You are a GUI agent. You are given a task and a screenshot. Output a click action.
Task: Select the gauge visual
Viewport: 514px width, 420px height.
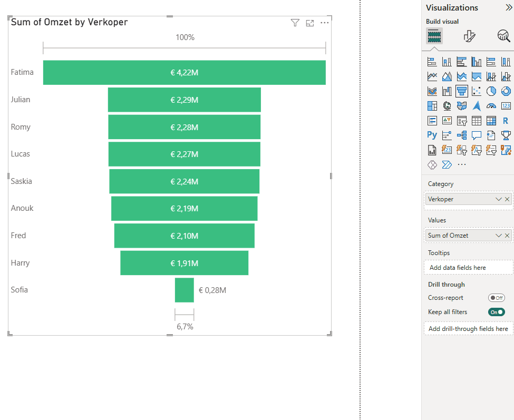[491, 105]
